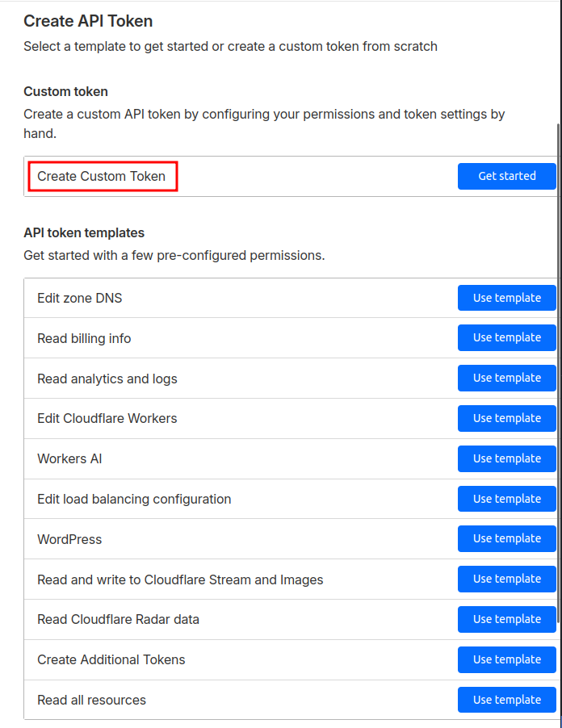
Task: Use template for Read Cloudflare Radar data
Action: point(506,619)
